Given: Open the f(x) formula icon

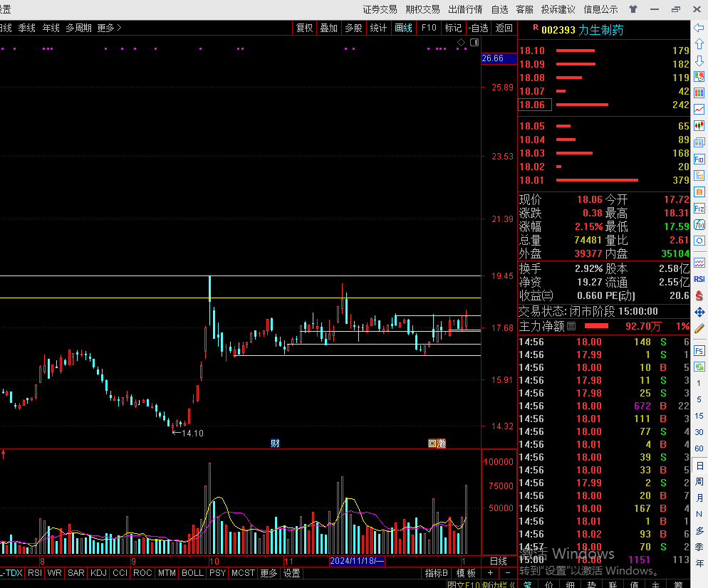Looking at the screenshot, I should click(699, 225).
